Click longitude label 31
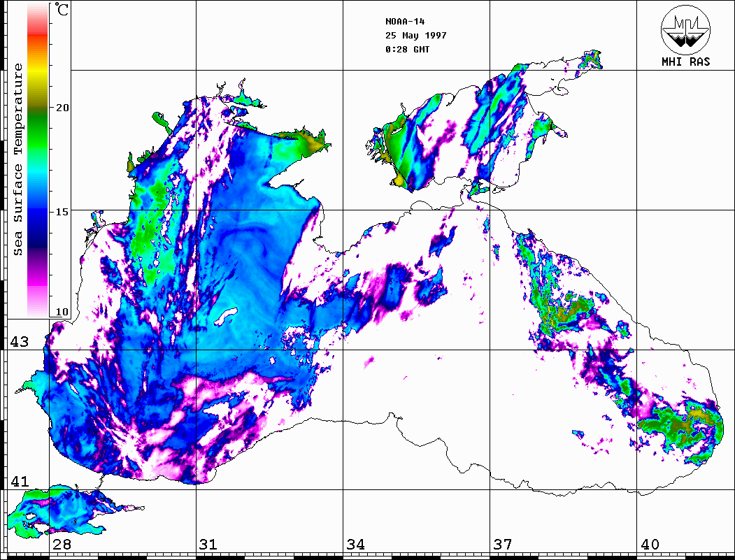 tap(208, 544)
